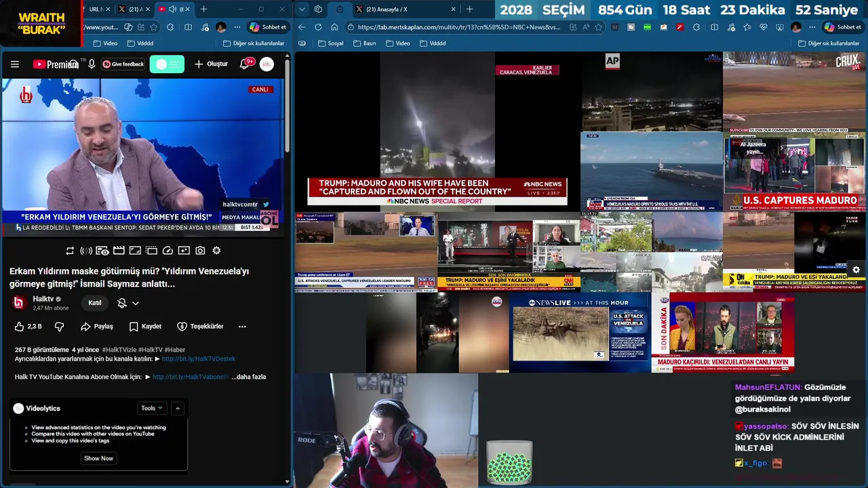
Task: Dislike the video
Action: (59, 326)
